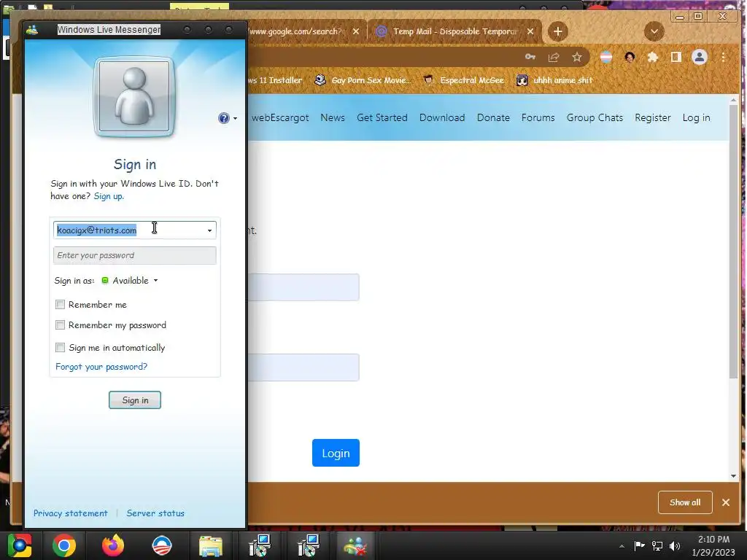Open the second installer icon on taskbar

(x=309, y=545)
